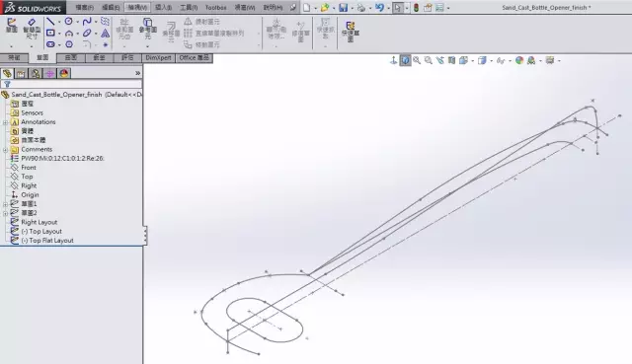Open the DimXpertManager panel tab
The width and height of the screenshot is (632, 364).
point(50,73)
